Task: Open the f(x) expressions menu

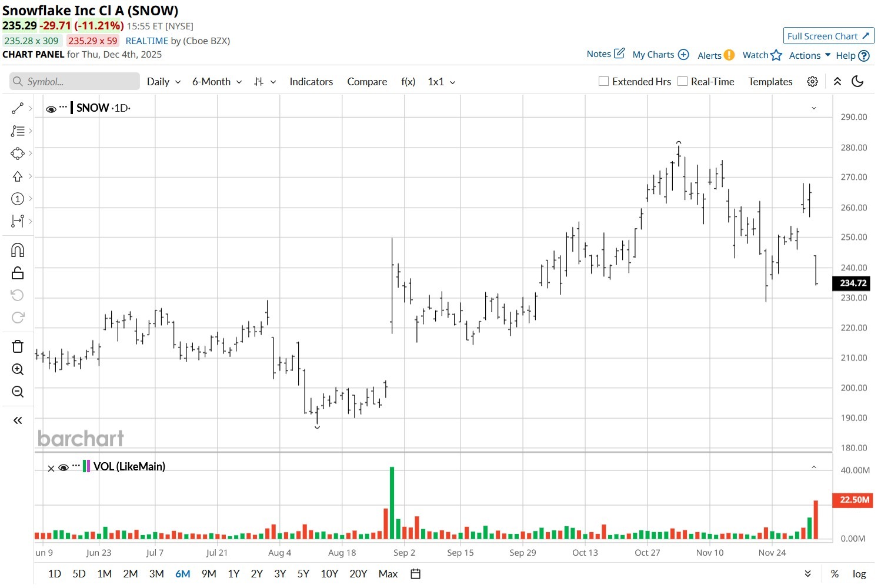Action: click(408, 82)
